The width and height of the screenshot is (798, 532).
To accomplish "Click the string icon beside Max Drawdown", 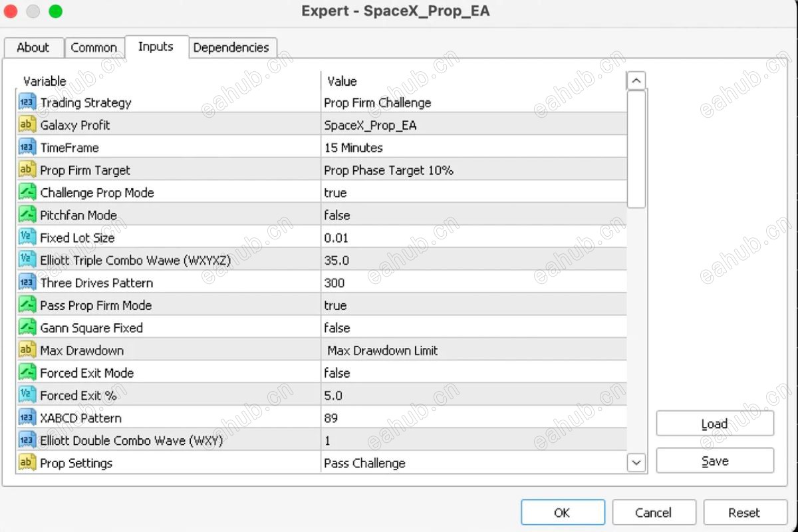I will pos(27,350).
